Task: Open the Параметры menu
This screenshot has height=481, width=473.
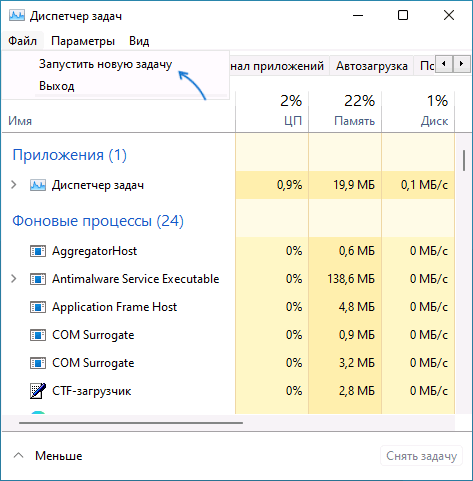Action: 83,41
